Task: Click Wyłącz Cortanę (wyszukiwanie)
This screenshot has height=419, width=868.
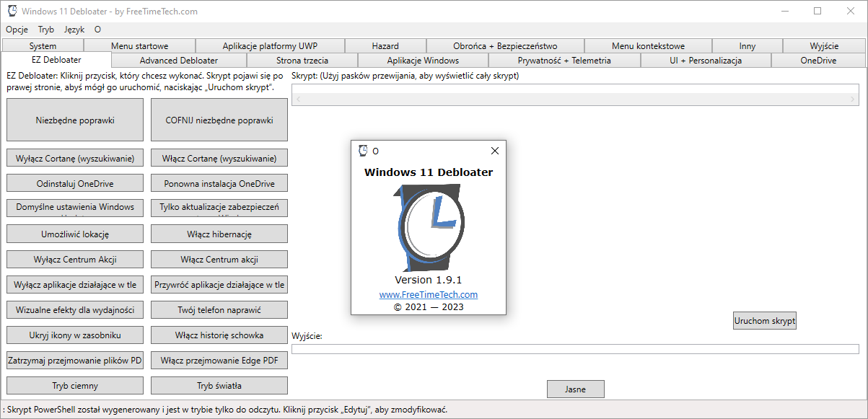Action: tap(75, 158)
